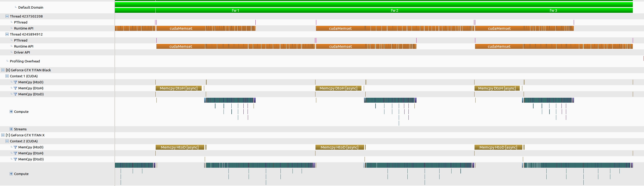The height and width of the screenshot is (186, 644).
Task: Collapse the [1] GeForce GTX TITAN X device
Action: pos(3,135)
